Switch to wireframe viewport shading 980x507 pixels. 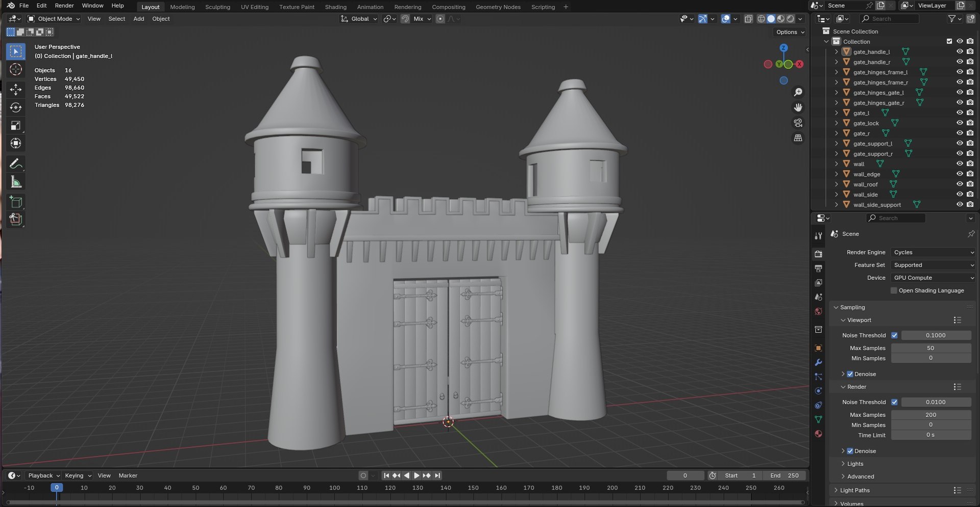point(761,19)
